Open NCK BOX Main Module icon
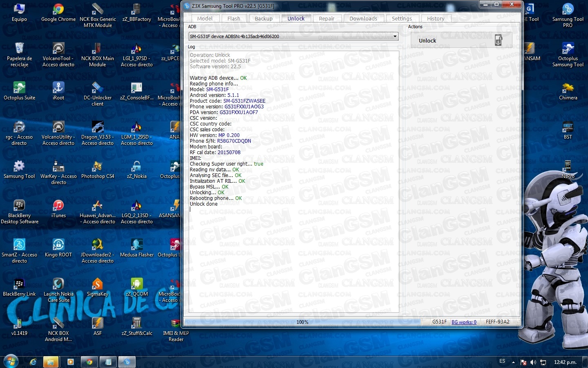 98,55
